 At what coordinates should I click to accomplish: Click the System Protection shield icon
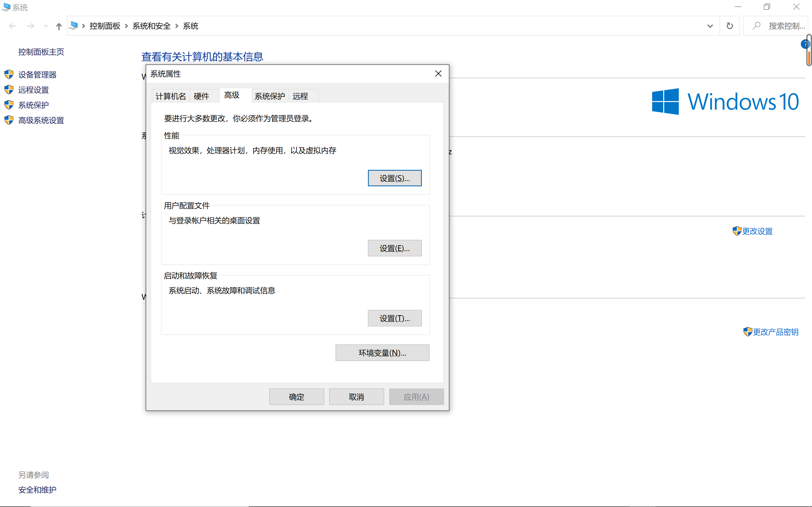(9, 105)
